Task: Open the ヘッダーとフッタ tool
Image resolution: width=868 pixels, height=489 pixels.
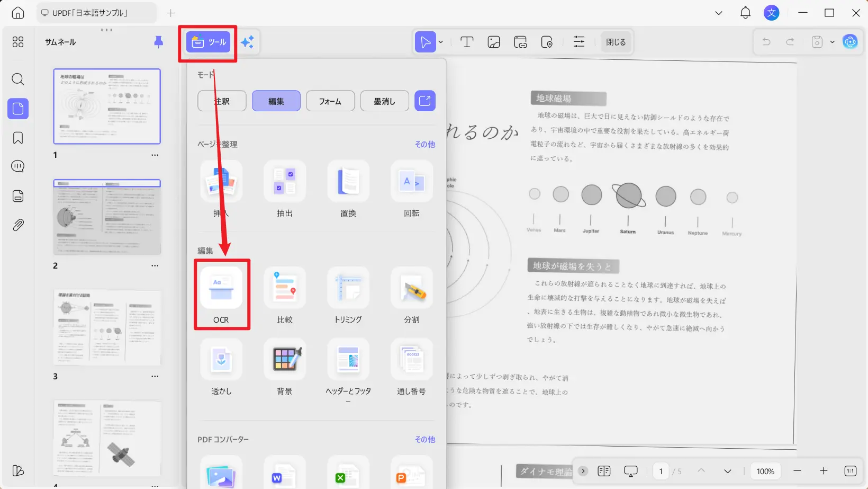Action: point(348,367)
